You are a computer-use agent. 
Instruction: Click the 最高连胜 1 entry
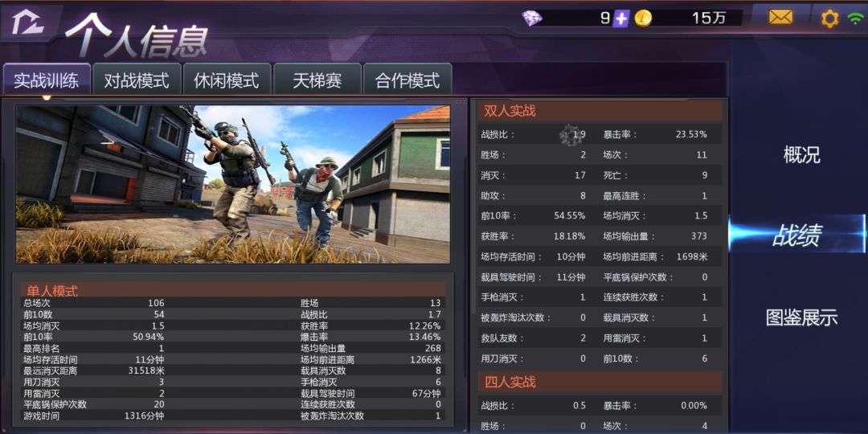pyautogui.click(x=656, y=195)
